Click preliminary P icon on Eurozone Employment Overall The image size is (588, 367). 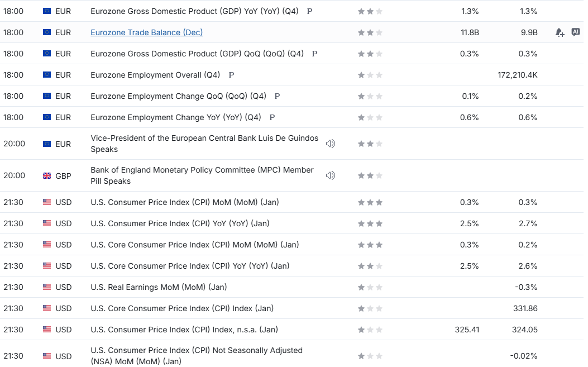(231, 75)
